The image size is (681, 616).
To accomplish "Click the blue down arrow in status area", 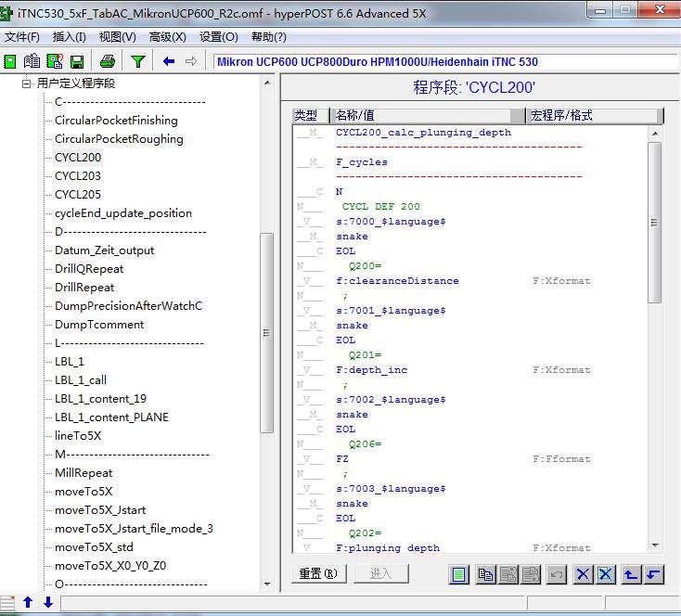I will (x=48, y=602).
